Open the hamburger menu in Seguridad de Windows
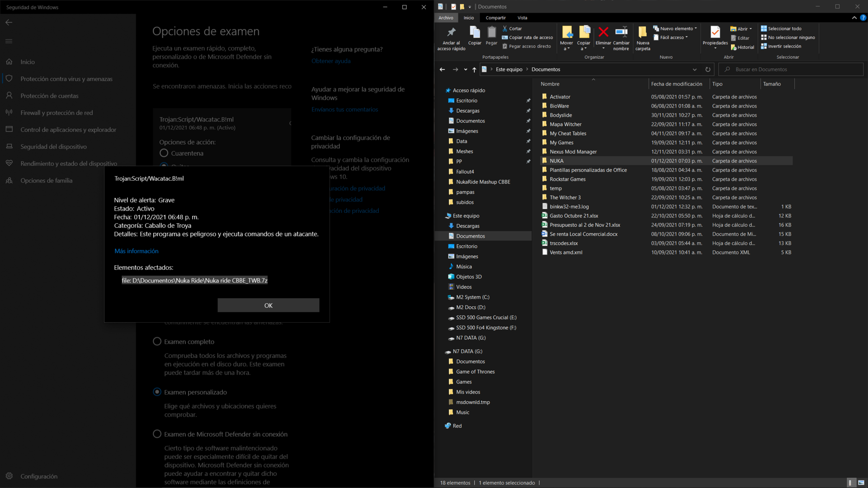Viewport: 868px width, 488px height. tap(9, 41)
